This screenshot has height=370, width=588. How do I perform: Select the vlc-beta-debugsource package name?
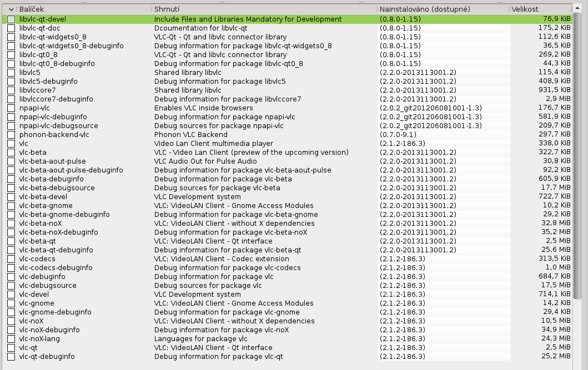[57, 188]
